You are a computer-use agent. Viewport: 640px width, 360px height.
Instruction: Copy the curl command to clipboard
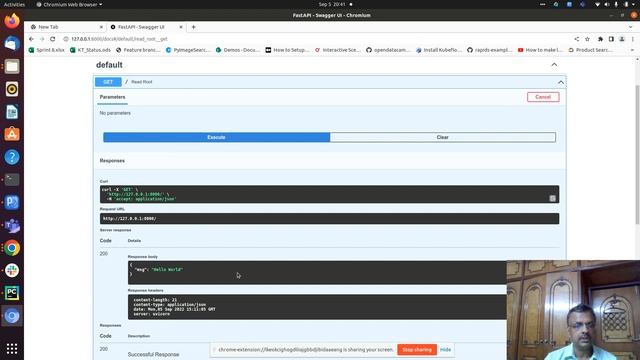552,198
